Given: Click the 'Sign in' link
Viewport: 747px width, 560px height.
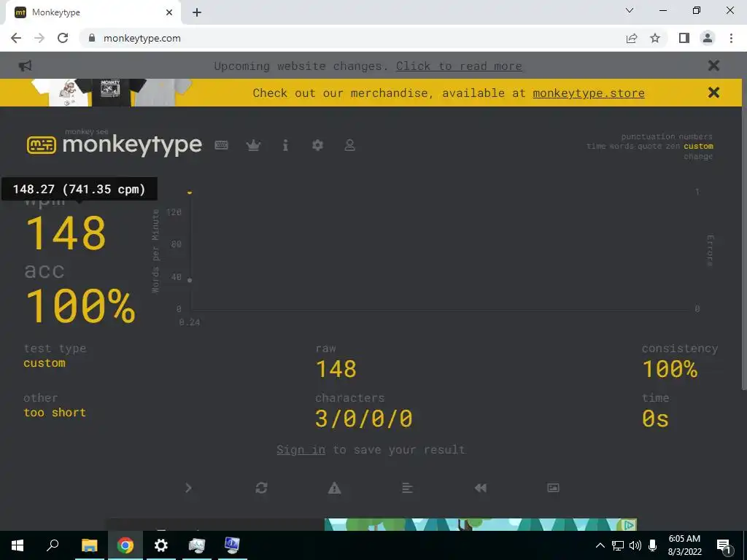Looking at the screenshot, I should [x=301, y=449].
